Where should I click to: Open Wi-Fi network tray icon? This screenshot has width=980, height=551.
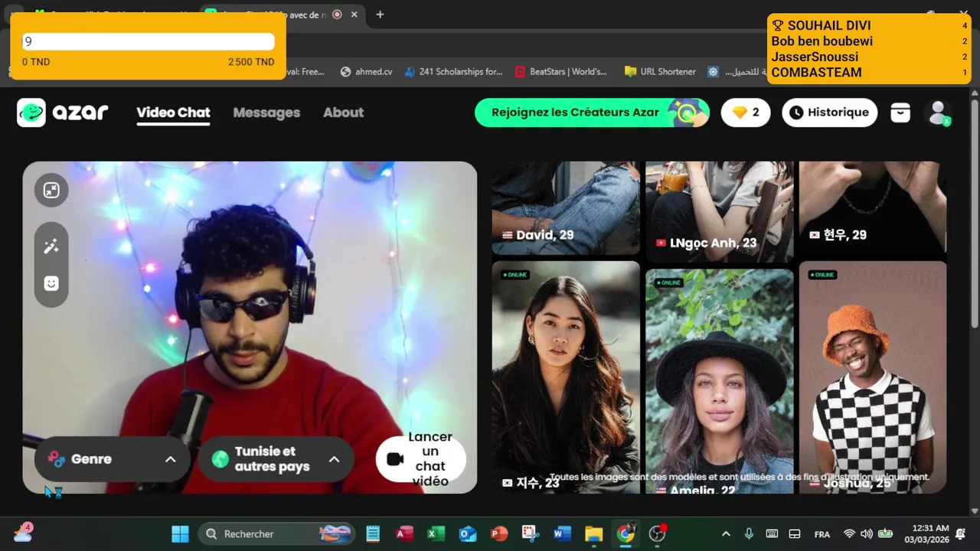849,533
